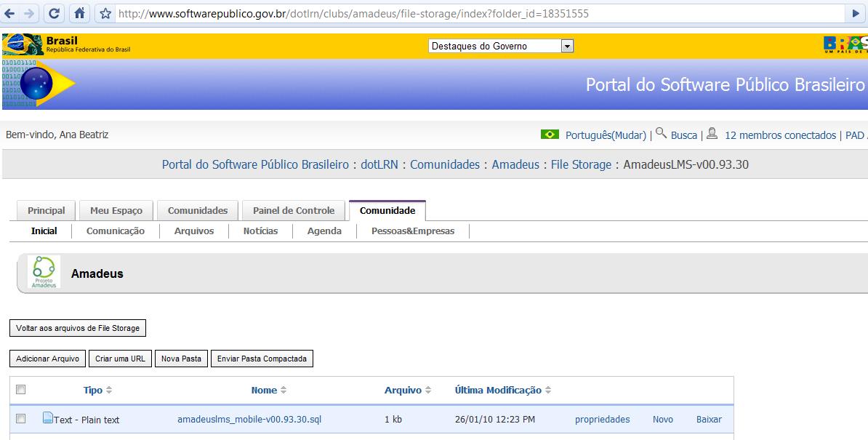
Task: Open the Pessoas&Empresas submenu item
Action: (x=413, y=231)
